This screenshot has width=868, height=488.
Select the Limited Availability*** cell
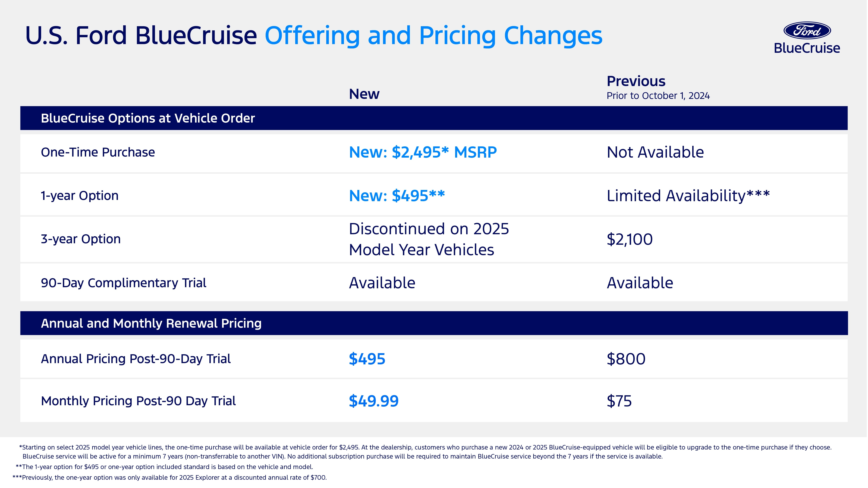[688, 196]
